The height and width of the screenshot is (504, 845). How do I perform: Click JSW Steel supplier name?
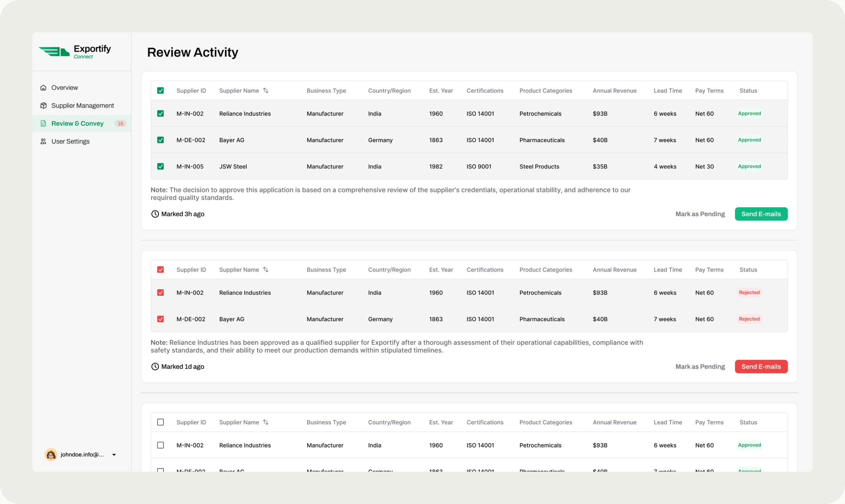233,167
